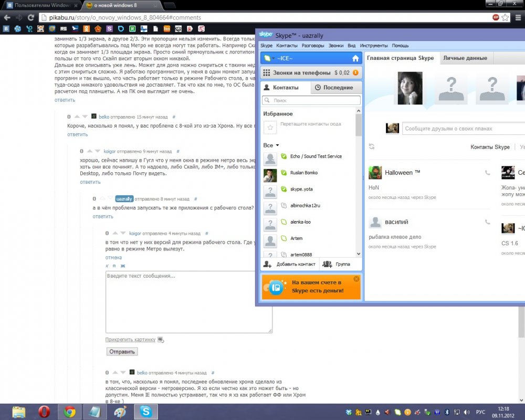Click the Skype mood message field
The width and height of the screenshot is (525, 420).
[x=464, y=129]
